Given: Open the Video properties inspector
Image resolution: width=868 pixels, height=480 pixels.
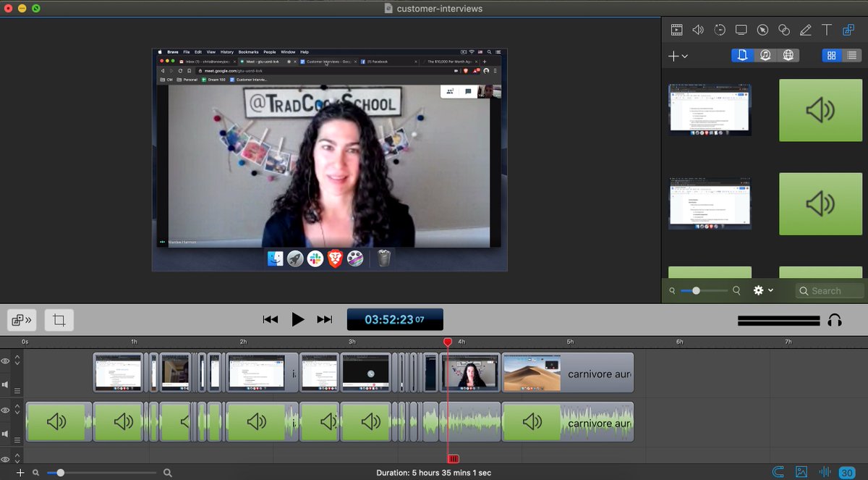Looking at the screenshot, I should 676,30.
